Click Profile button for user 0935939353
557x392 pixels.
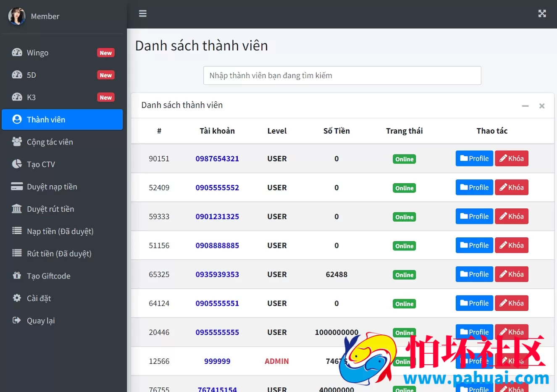[x=474, y=274]
